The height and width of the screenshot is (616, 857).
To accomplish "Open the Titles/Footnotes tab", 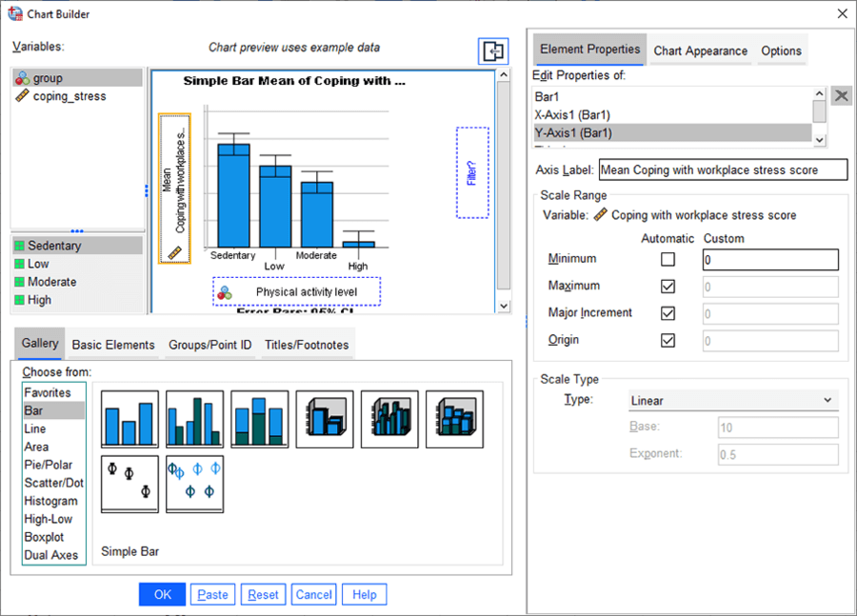I will point(306,345).
